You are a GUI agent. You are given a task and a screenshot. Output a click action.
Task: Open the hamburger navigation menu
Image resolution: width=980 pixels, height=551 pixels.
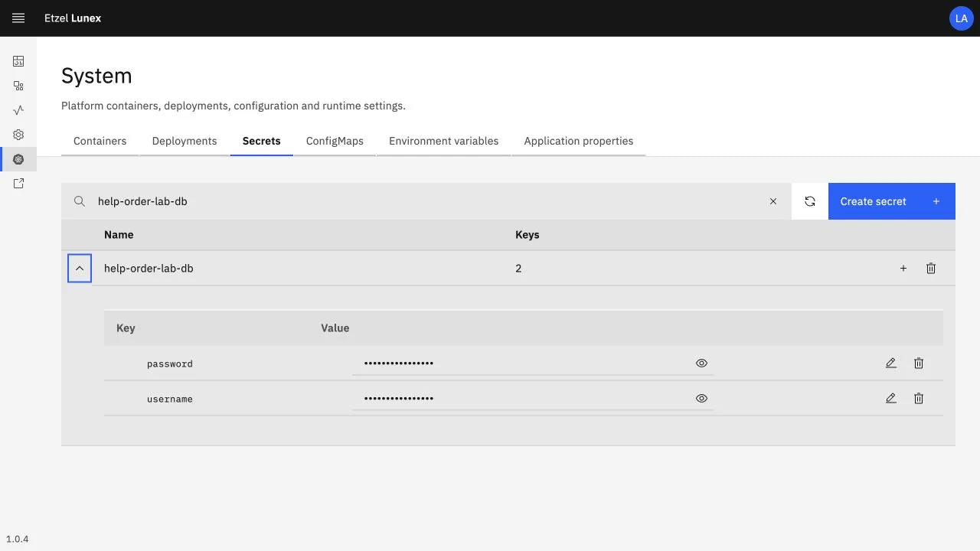coord(18,18)
